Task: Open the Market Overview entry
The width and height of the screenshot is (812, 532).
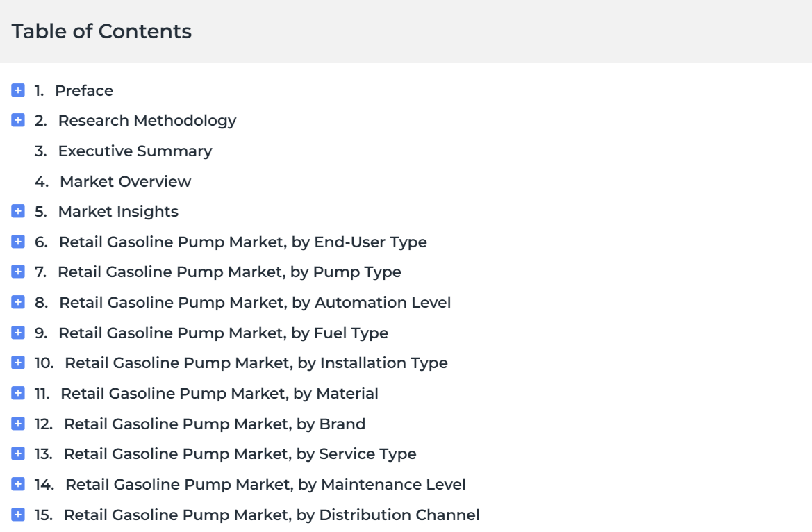Action: (x=125, y=181)
